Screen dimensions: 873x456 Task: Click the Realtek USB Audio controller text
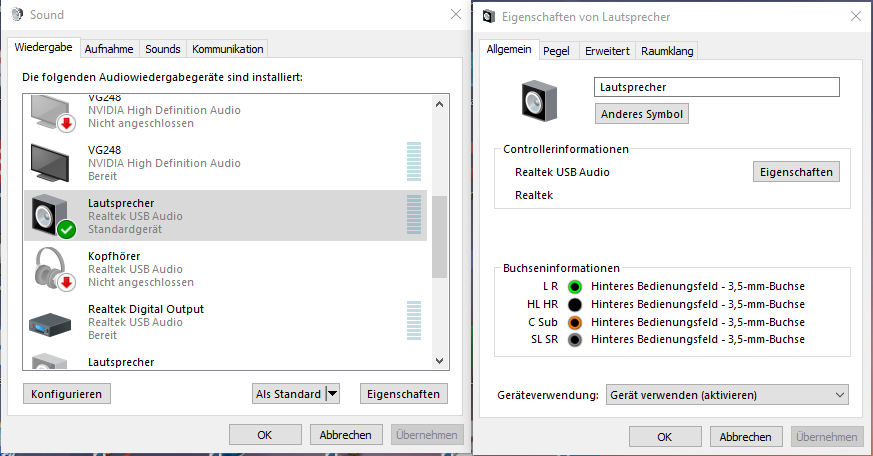click(x=562, y=172)
